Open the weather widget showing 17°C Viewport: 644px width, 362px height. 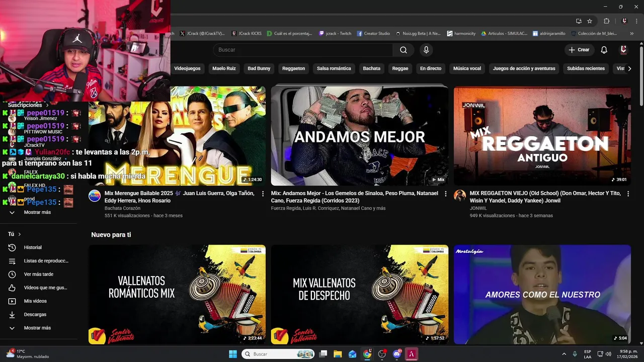(x=28, y=354)
